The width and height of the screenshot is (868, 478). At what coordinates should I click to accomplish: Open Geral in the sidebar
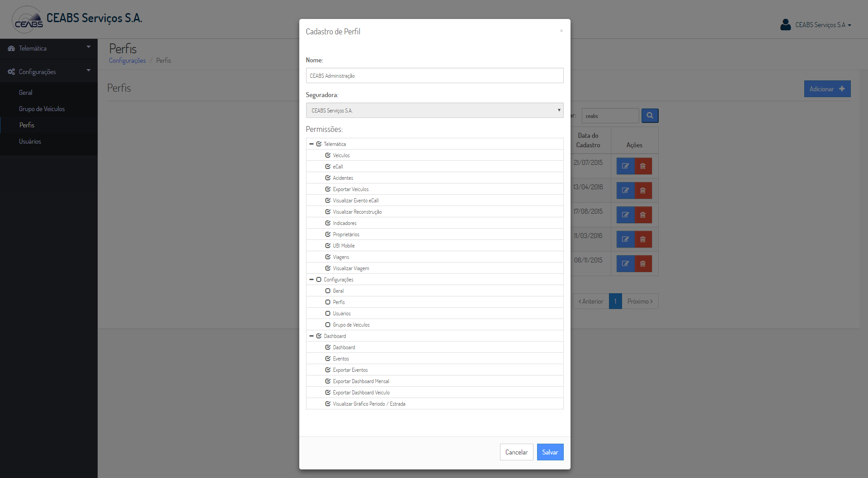(x=26, y=93)
